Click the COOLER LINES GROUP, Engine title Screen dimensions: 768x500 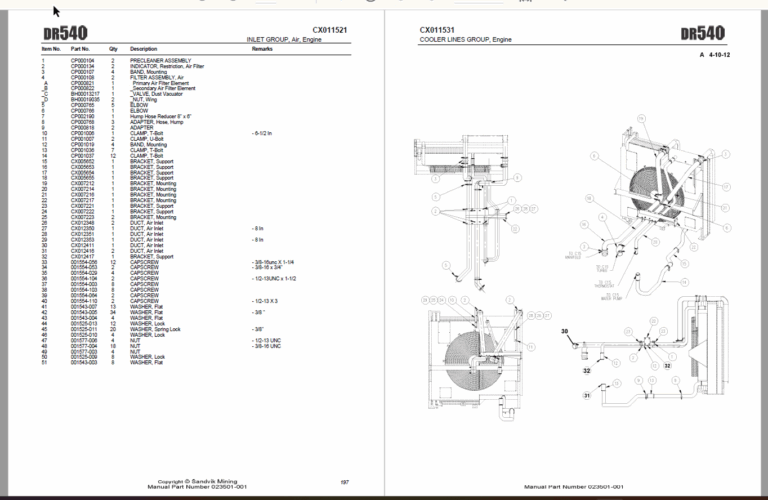(x=465, y=39)
